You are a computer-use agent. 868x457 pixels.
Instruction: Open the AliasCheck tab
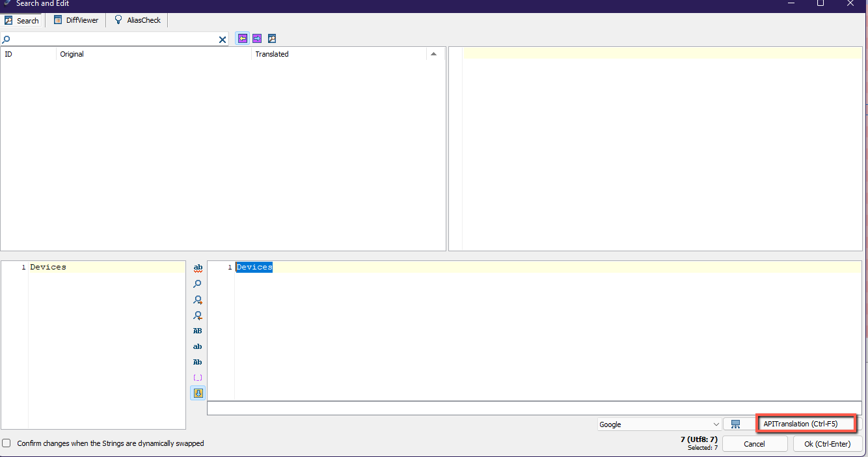pyautogui.click(x=137, y=20)
